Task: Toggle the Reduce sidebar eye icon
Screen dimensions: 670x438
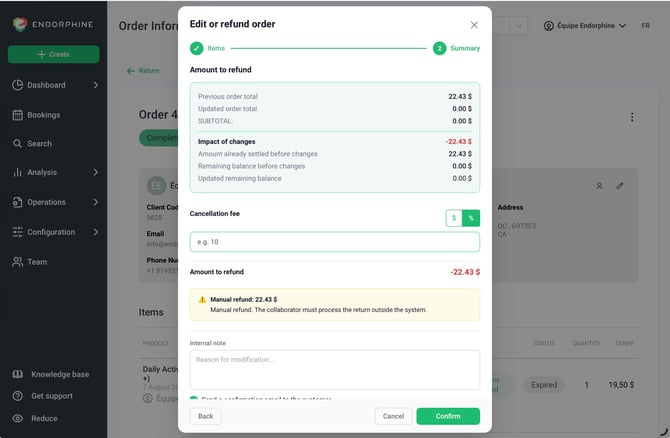Action: [18, 418]
